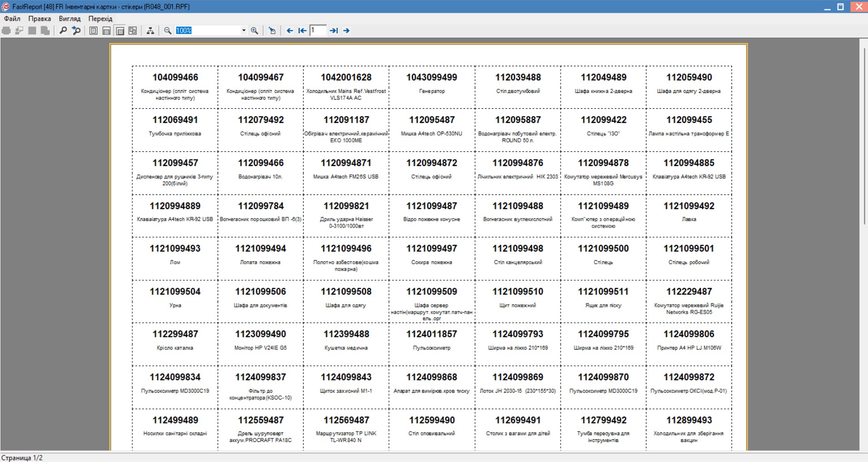This screenshot has width=868, height=462.
Task: Click sticker number 112099455
Action: (689, 120)
